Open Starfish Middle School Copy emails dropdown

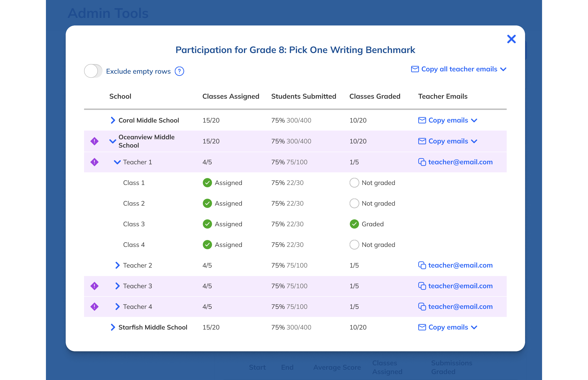coord(474,327)
